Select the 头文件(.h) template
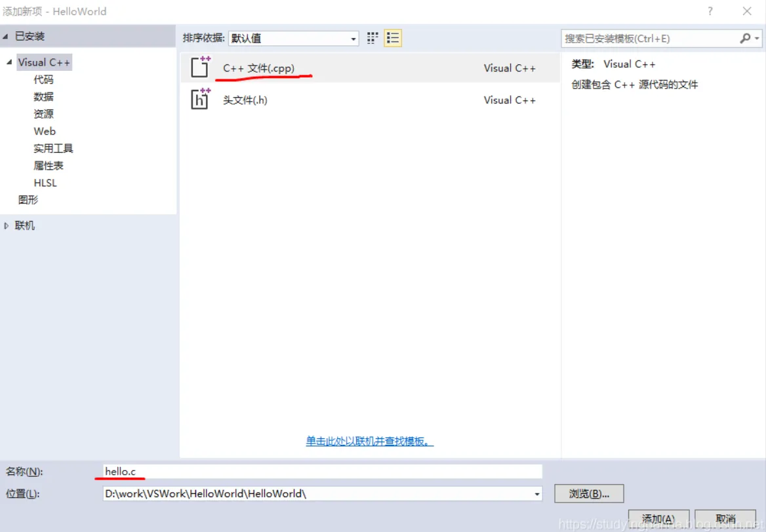 coord(370,100)
